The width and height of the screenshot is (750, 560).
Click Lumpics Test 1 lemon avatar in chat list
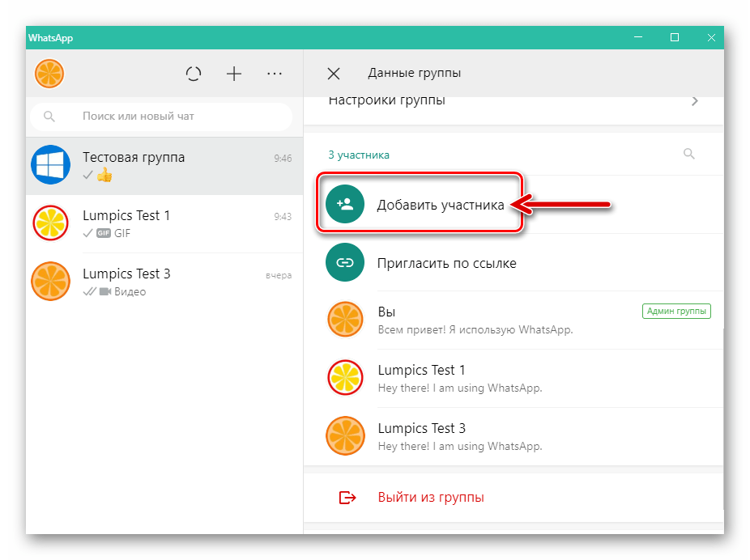[50, 223]
